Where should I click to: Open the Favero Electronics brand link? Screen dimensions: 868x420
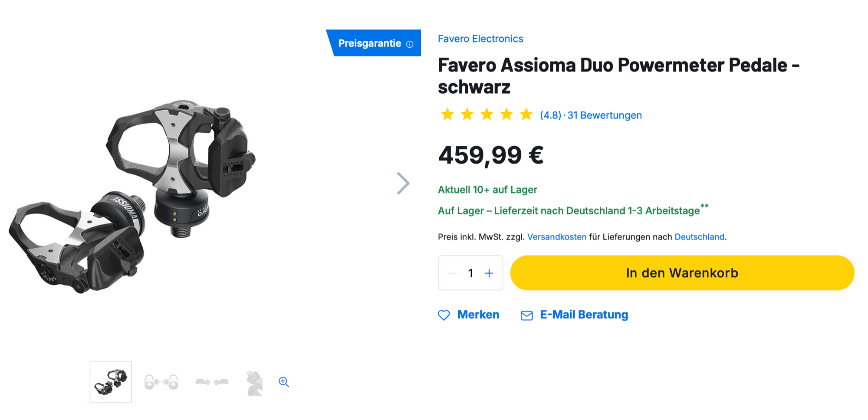coord(480,39)
